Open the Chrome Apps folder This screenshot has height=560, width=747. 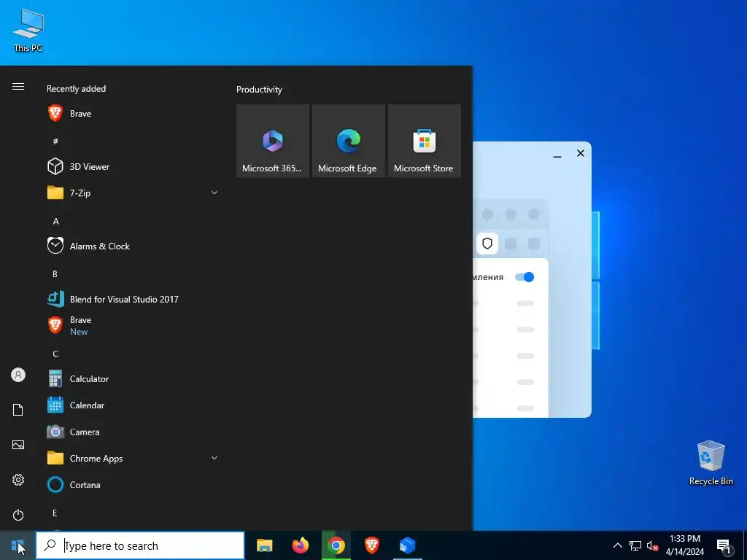tap(133, 458)
